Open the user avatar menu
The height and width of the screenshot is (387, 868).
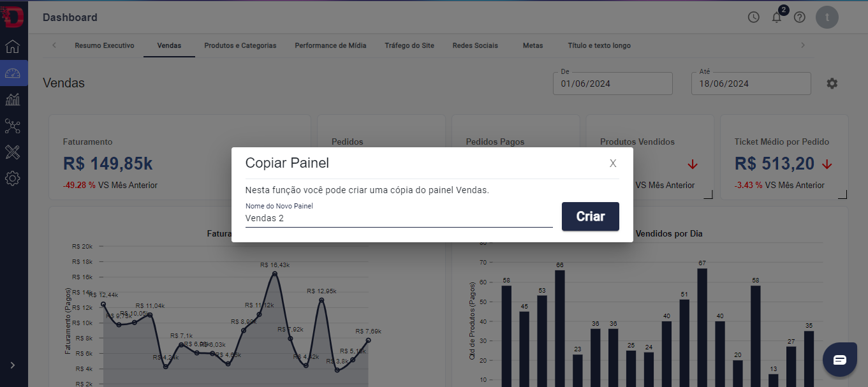(827, 17)
